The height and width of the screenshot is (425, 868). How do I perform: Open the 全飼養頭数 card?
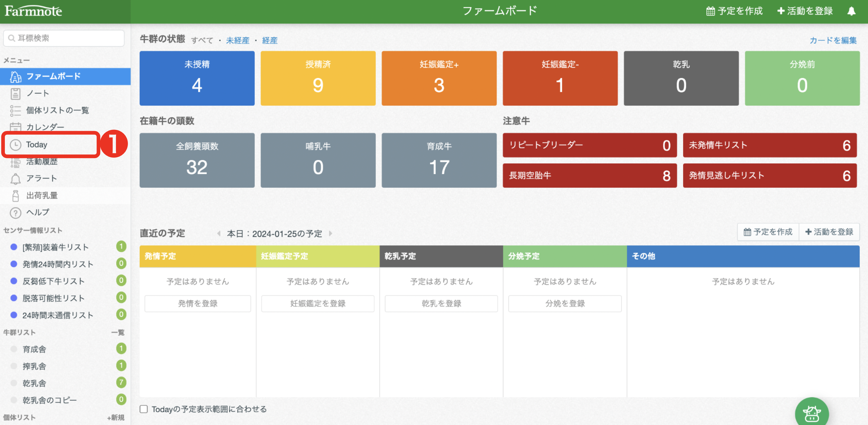pyautogui.click(x=197, y=160)
